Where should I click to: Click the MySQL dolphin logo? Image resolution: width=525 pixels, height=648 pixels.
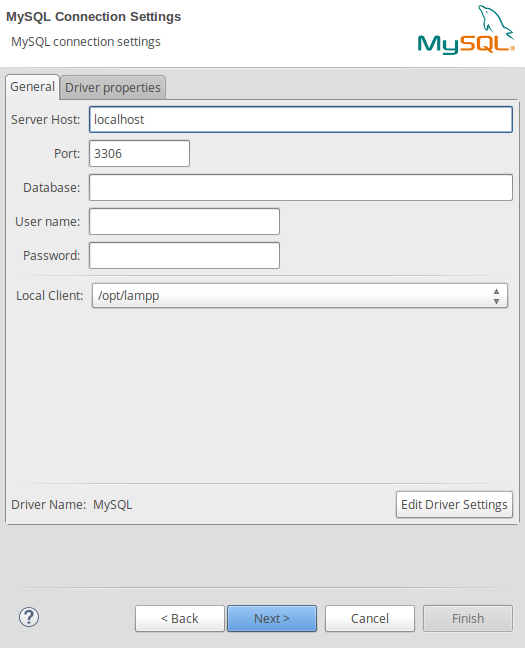click(x=466, y=30)
